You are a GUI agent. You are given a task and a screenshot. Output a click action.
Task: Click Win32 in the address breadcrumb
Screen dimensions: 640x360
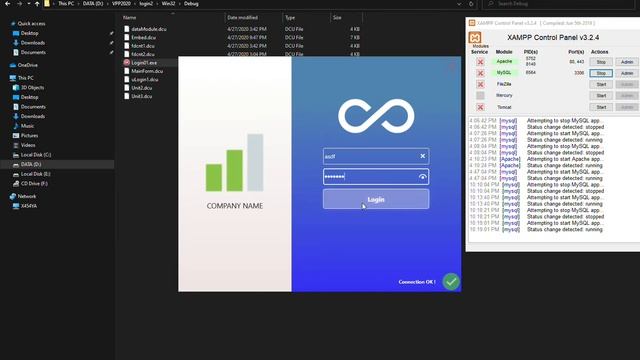pos(168,4)
